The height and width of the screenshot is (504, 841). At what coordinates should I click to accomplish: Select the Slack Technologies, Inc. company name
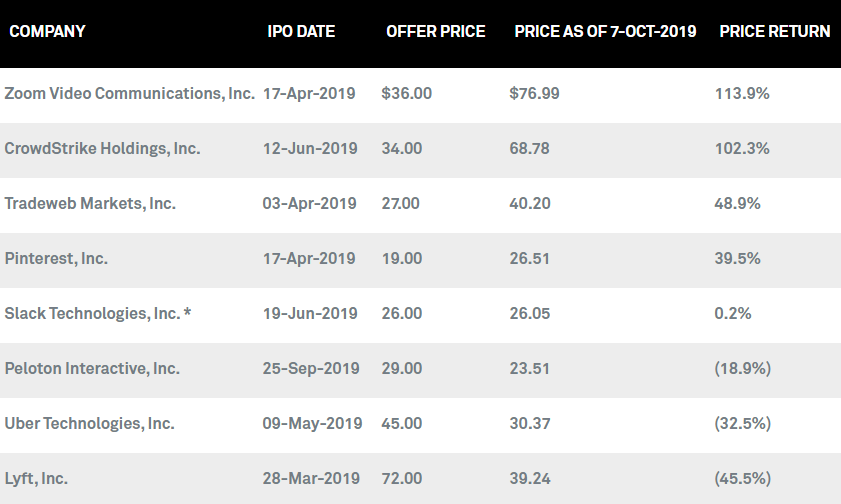pos(92,314)
